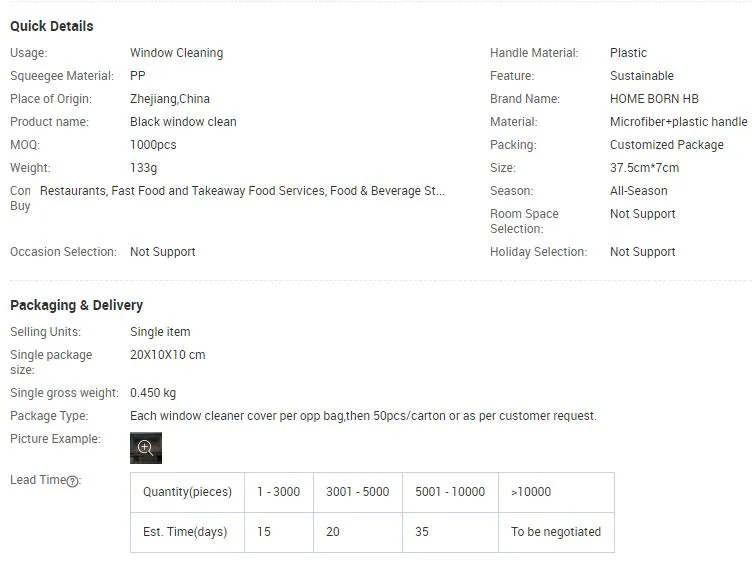Select the 5001 - 10000 quantity cell
The width and height of the screenshot is (752, 568).
450,492
